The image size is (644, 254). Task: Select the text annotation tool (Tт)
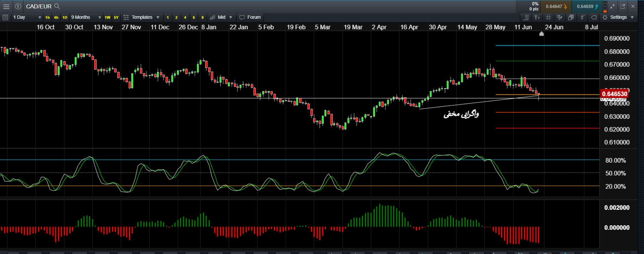tap(537, 17)
